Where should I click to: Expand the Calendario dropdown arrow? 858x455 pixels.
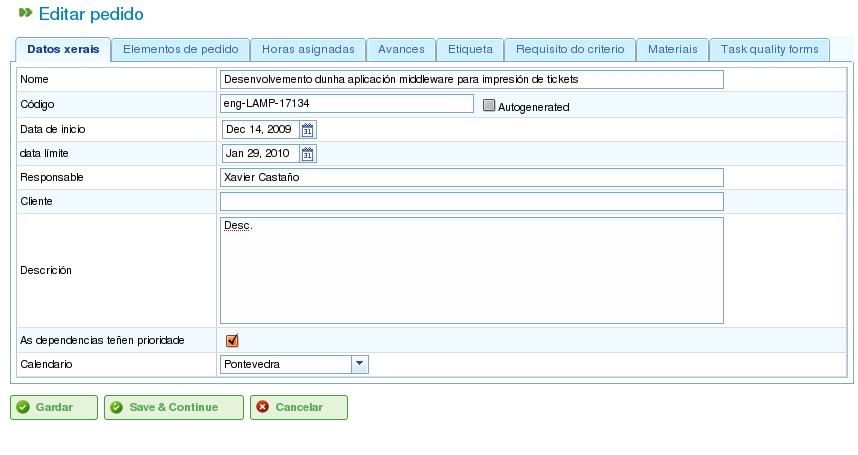click(360, 364)
